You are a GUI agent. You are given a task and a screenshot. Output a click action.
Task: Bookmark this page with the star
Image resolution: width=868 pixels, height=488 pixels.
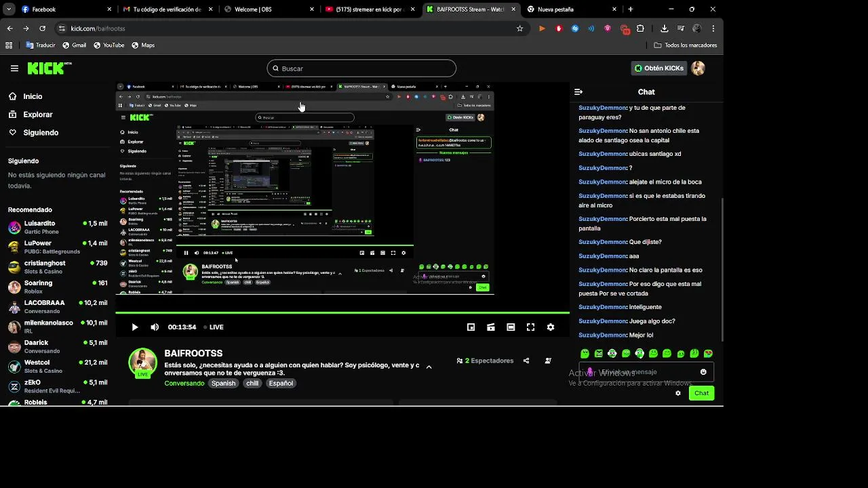coord(520,28)
